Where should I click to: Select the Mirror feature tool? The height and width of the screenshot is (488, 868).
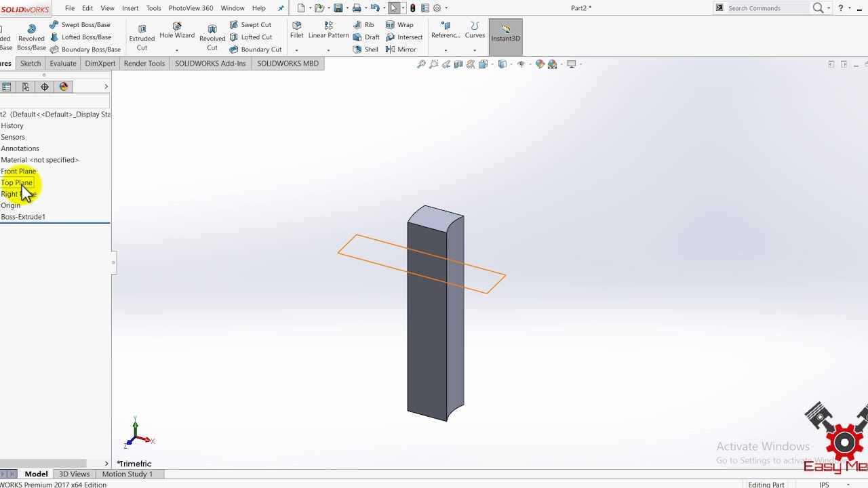(401, 49)
